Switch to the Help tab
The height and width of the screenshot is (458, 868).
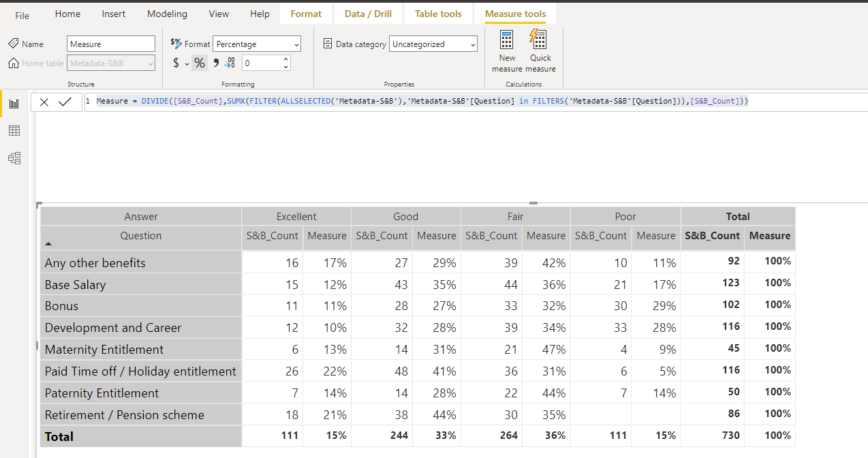click(x=260, y=14)
